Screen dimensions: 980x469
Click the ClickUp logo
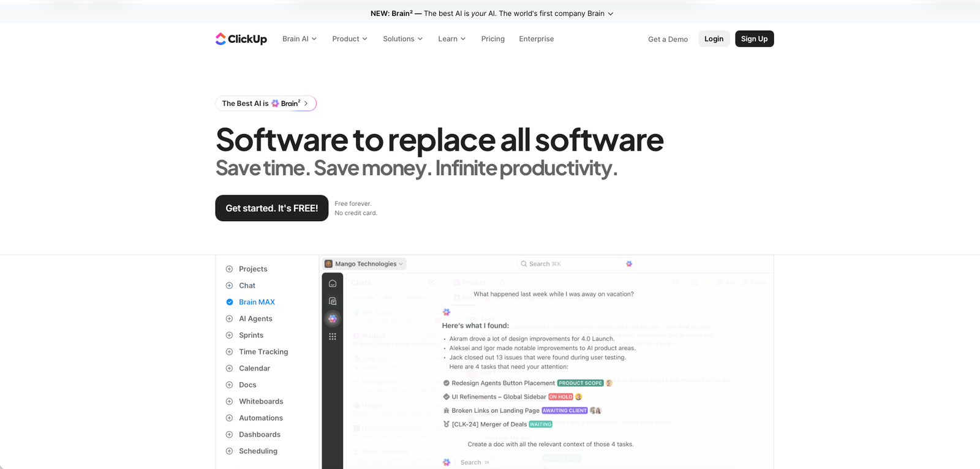[x=241, y=39]
